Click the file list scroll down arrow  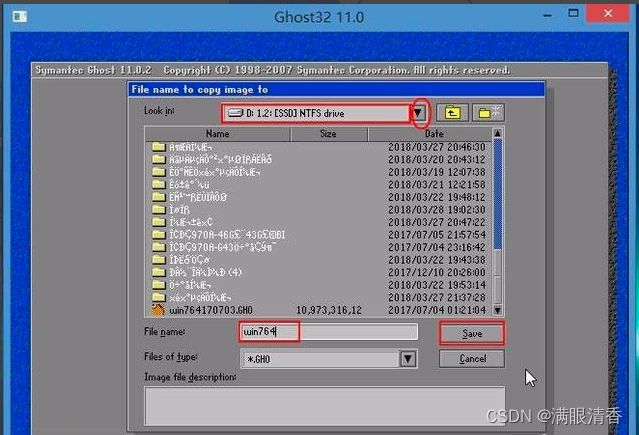[498, 311]
